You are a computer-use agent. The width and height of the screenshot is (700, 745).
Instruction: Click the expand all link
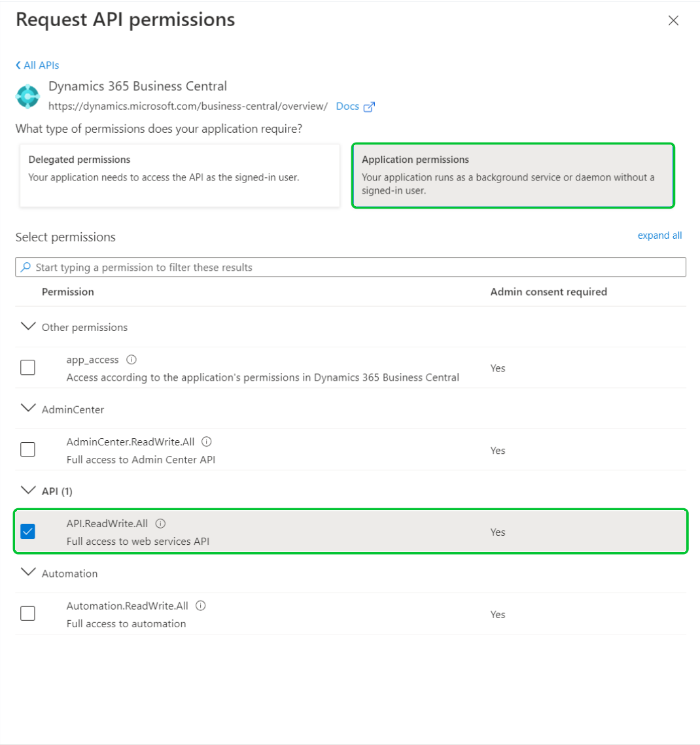pos(659,235)
